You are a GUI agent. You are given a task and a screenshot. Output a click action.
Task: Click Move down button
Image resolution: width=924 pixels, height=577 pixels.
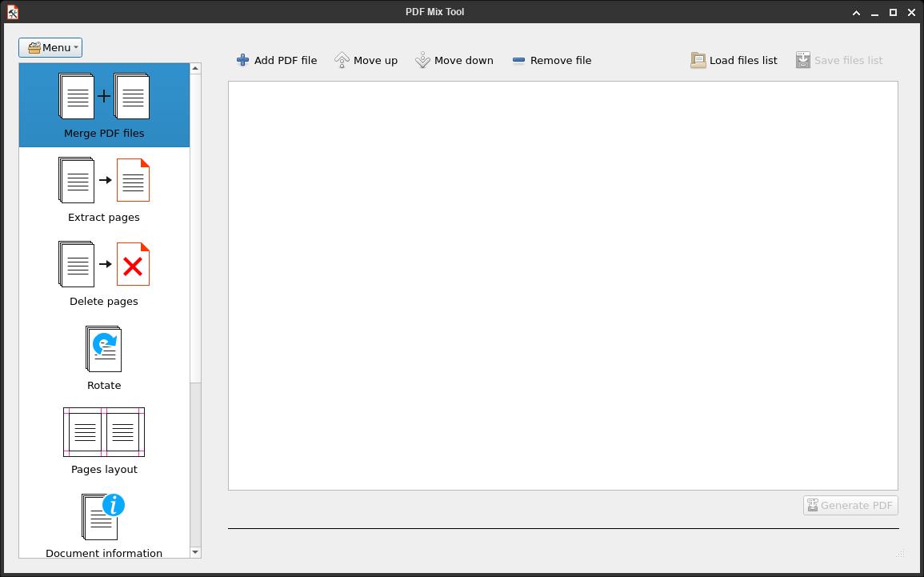(x=454, y=60)
